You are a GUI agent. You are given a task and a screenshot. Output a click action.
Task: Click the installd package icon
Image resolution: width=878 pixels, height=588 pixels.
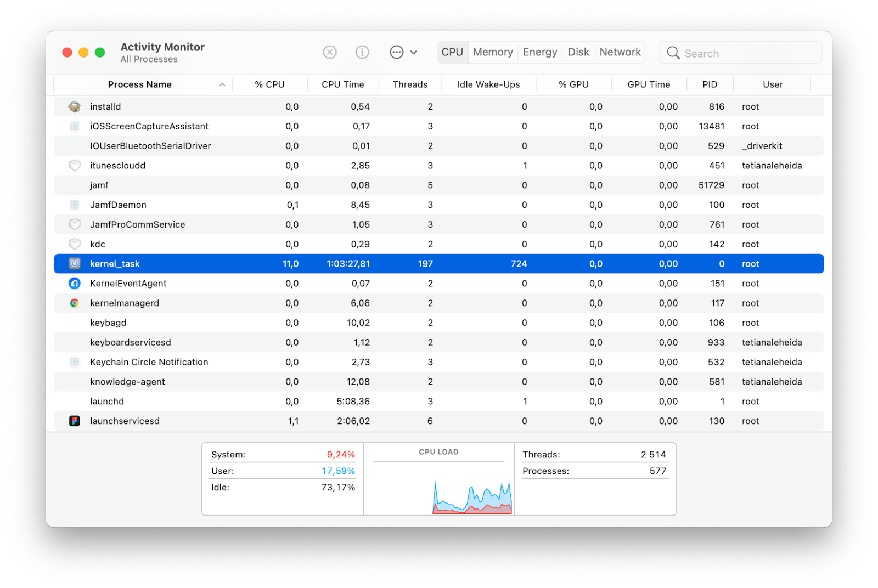pyautogui.click(x=75, y=106)
